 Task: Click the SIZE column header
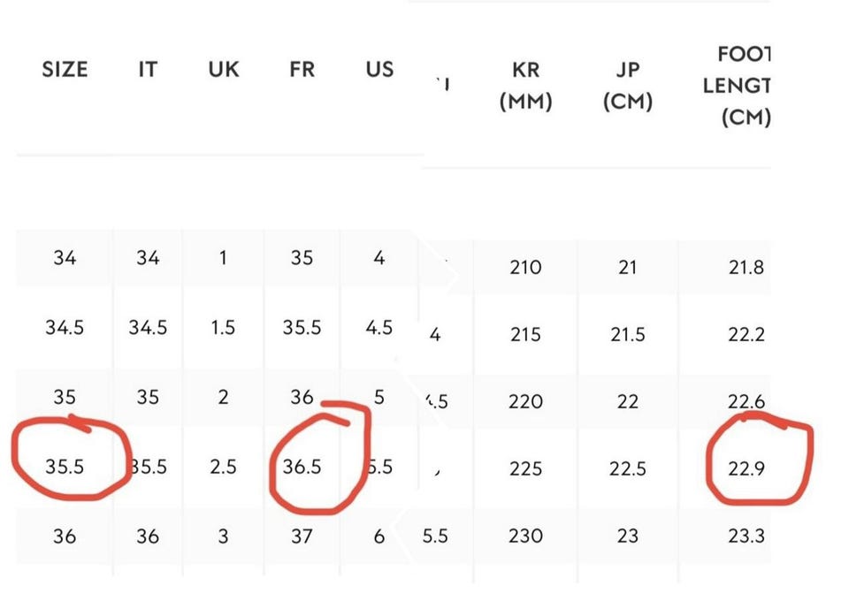coord(65,69)
